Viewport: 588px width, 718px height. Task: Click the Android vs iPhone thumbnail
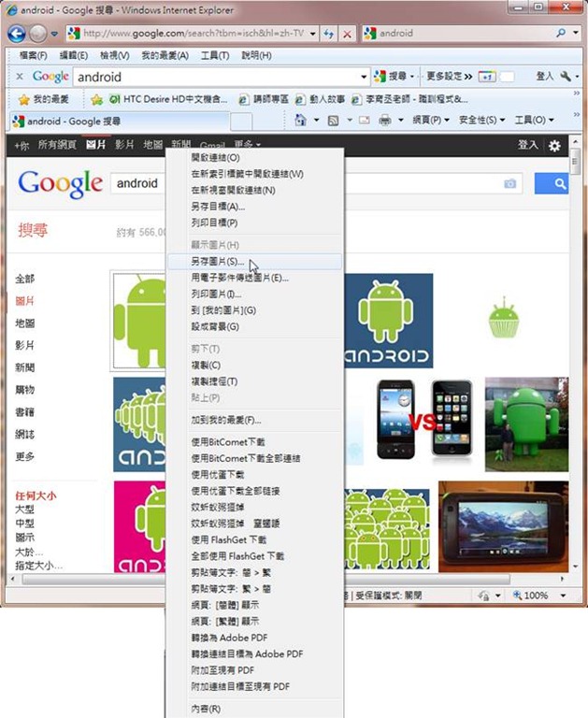click(x=424, y=420)
